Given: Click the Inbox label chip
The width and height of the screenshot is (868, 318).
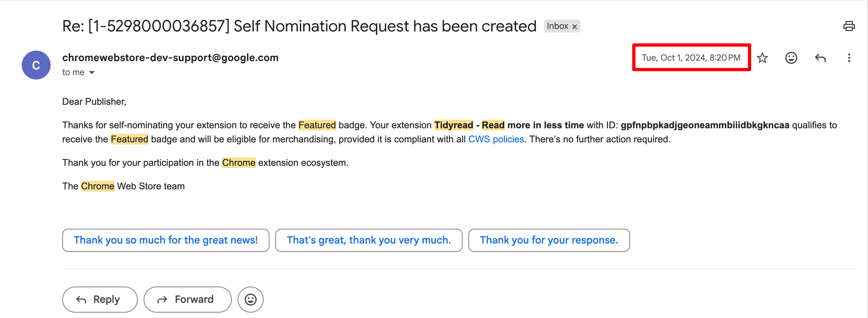Looking at the screenshot, I should [x=557, y=26].
